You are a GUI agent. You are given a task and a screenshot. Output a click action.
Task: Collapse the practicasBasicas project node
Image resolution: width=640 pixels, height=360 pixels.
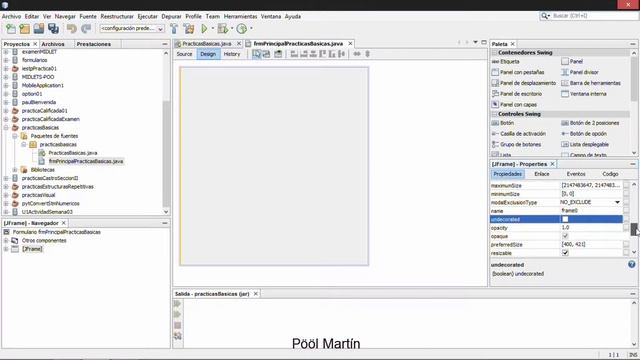[x=6, y=128]
